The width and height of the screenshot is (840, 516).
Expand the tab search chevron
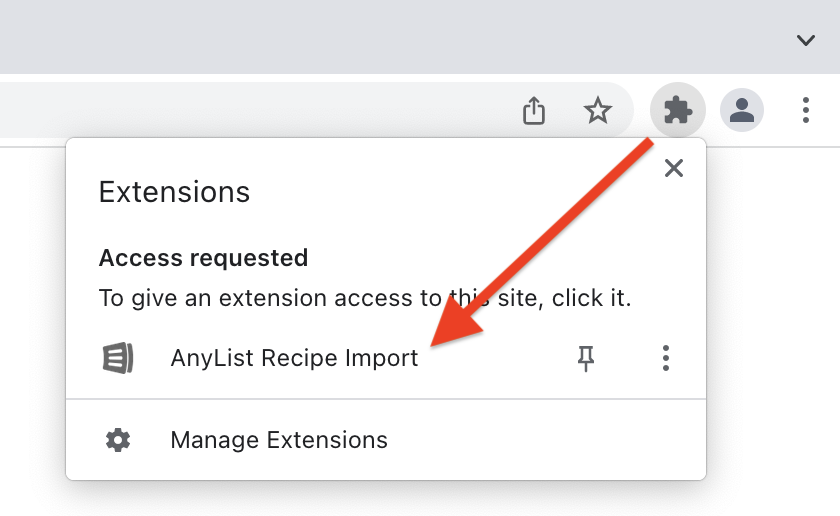(806, 40)
